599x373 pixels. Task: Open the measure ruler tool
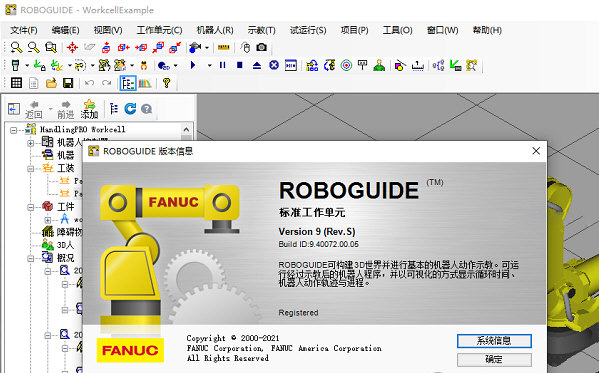tap(223, 47)
